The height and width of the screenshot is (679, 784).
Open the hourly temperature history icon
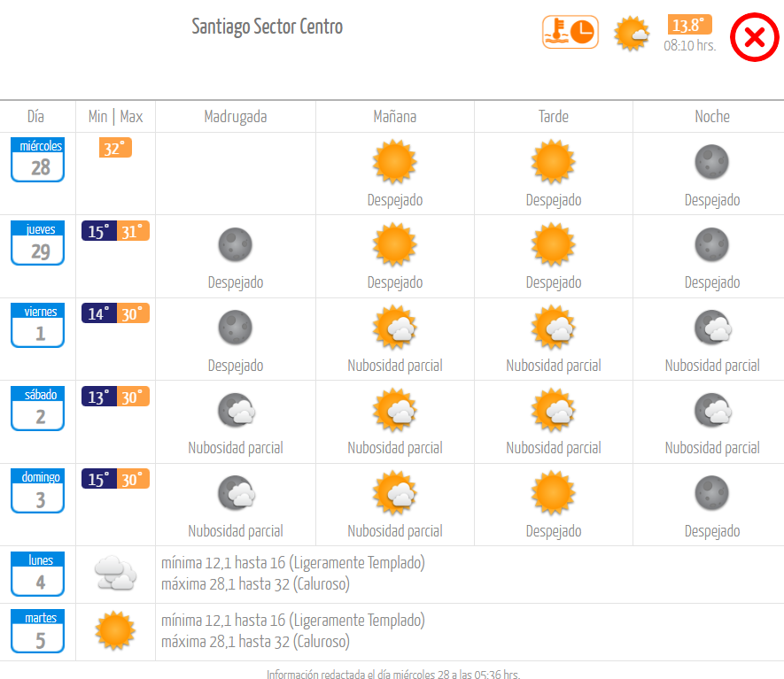point(571,32)
